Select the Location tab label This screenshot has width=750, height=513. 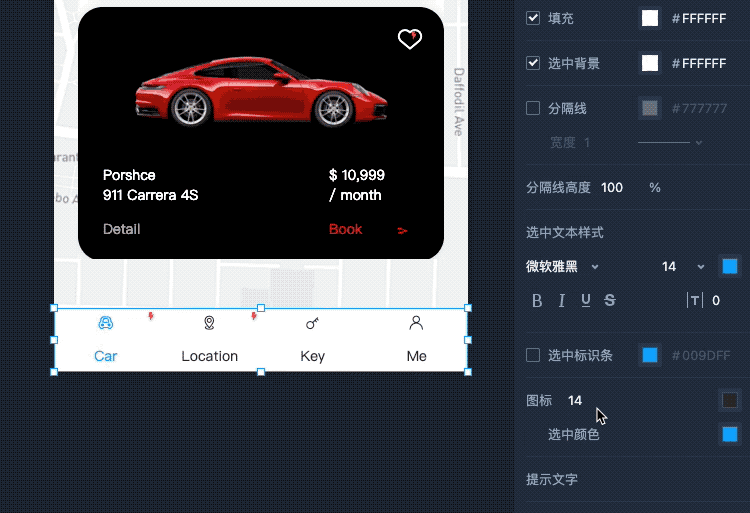(210, 356)
